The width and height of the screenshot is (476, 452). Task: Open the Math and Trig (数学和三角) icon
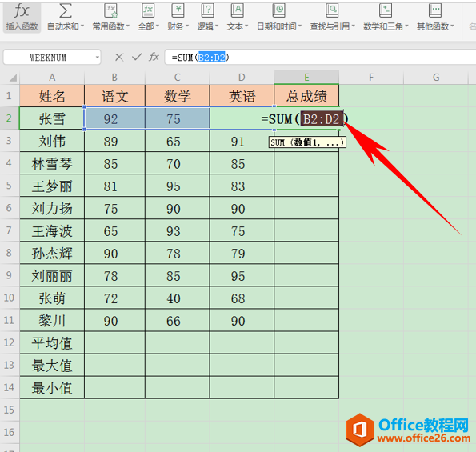(386, 10)
